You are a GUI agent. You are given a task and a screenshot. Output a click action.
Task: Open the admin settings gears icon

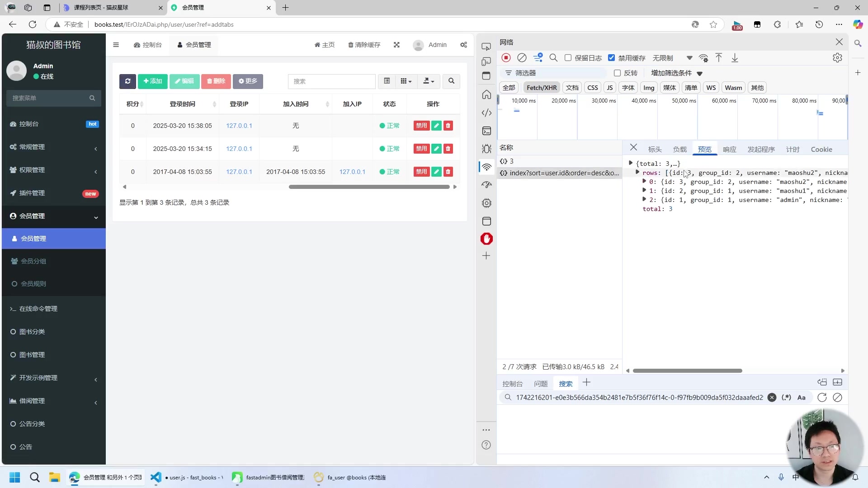[x=463, y=45]
